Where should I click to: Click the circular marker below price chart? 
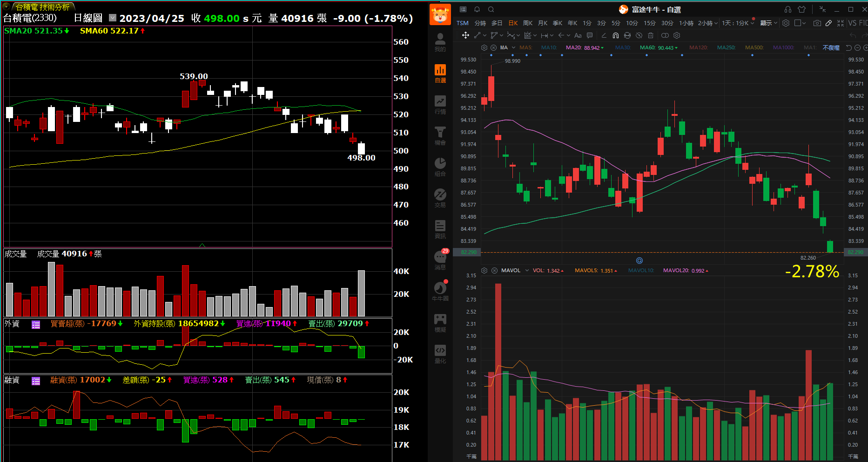pos(639,261)
